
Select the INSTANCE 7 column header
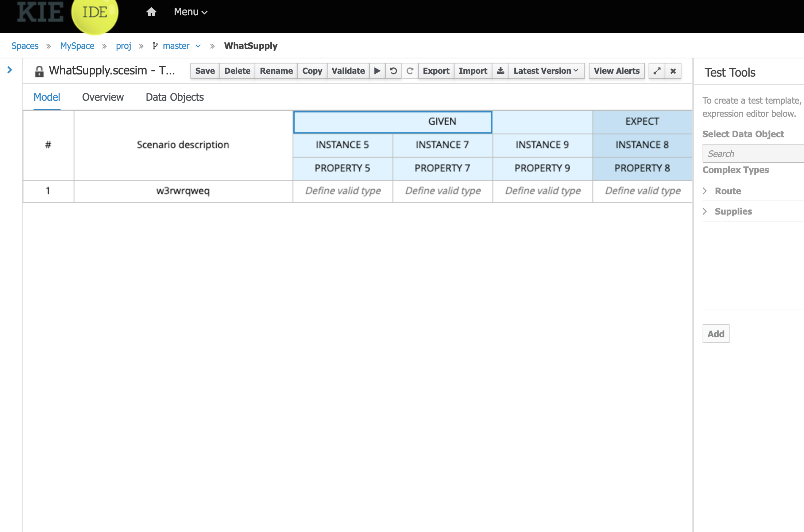(442, 145)
